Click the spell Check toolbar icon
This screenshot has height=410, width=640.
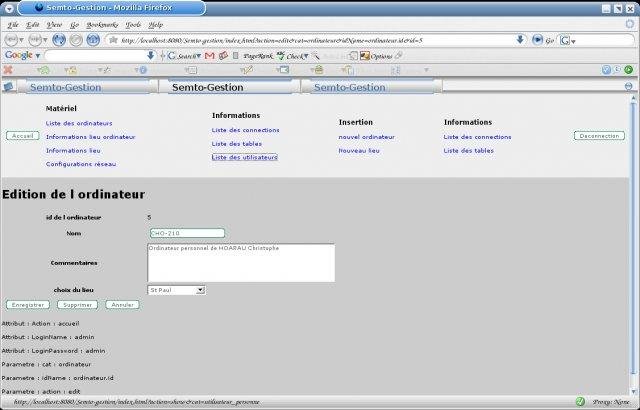coord(281,56)
